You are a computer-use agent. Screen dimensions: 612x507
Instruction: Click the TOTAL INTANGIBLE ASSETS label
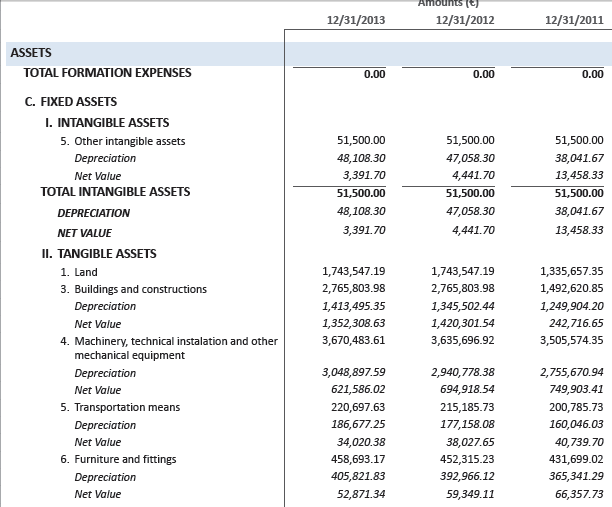115,192
